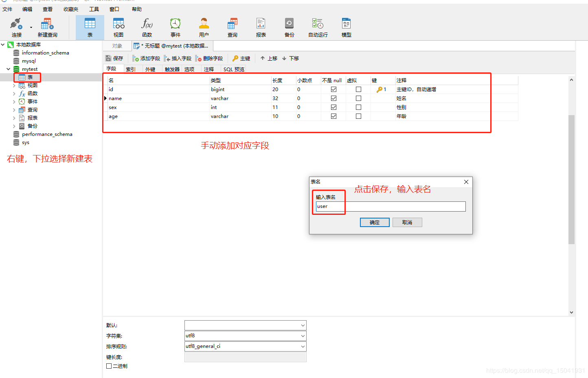Toggle Not null checkbox for name field

coord(333,98)
